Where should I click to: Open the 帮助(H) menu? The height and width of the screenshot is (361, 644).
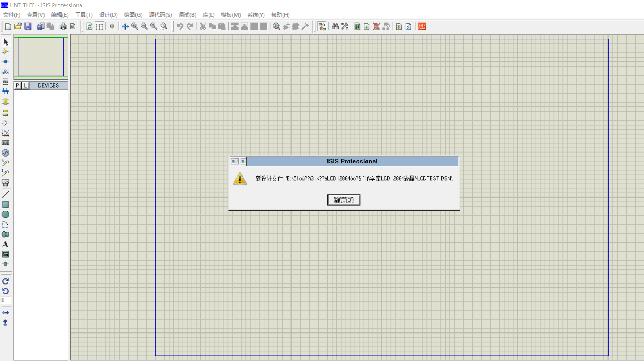[x=280, y=15]
